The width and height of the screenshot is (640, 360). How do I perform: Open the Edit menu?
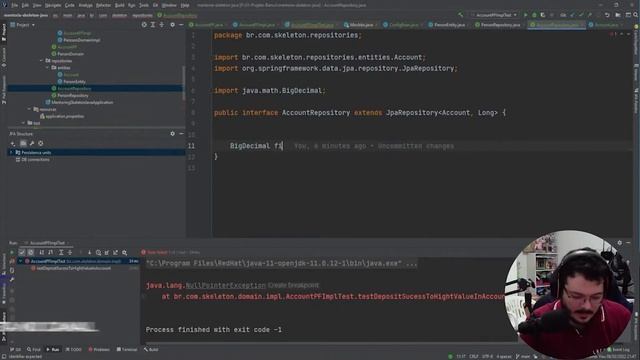(25, 5)
